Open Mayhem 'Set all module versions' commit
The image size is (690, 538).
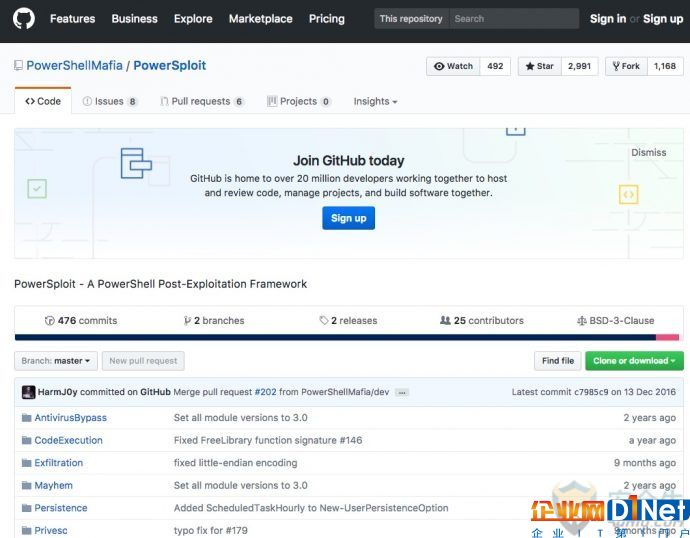[241, 486]
